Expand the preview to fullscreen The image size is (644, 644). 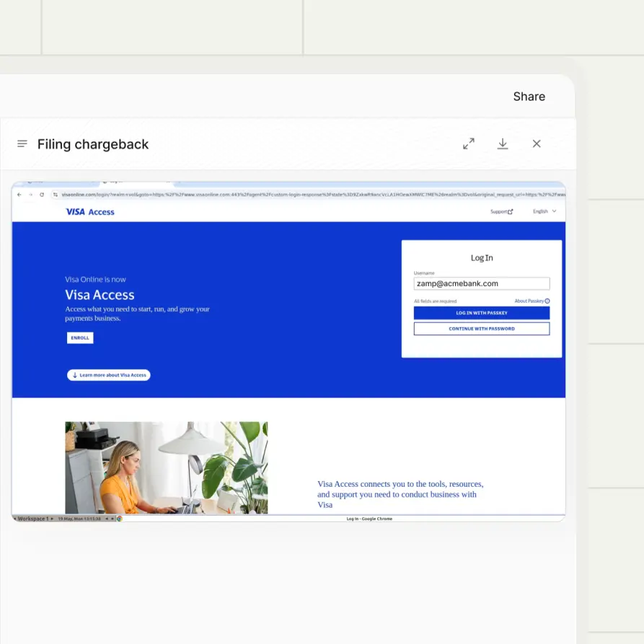point(469,144)
